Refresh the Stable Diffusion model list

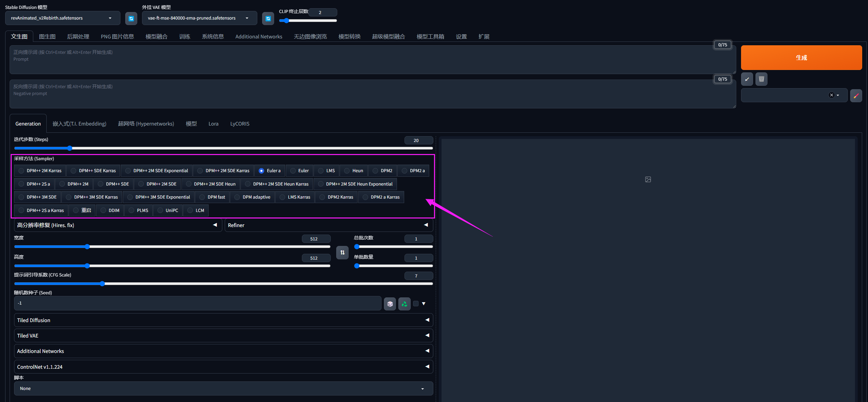point(131,19)
